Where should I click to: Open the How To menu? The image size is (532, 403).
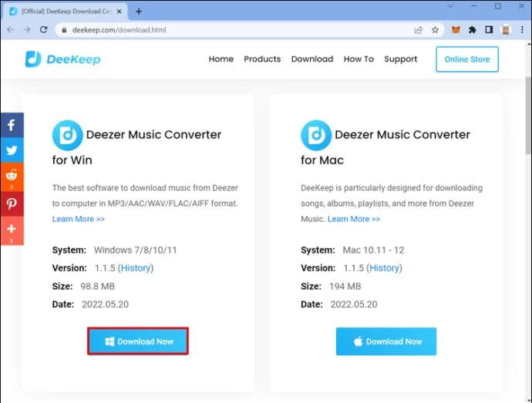coord(359,59)
